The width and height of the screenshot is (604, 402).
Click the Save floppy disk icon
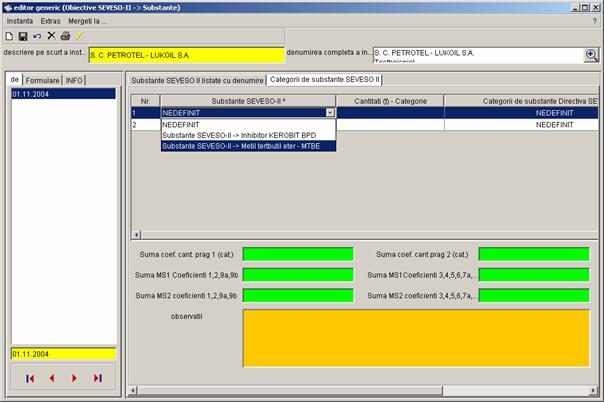(x=23, y=36)
